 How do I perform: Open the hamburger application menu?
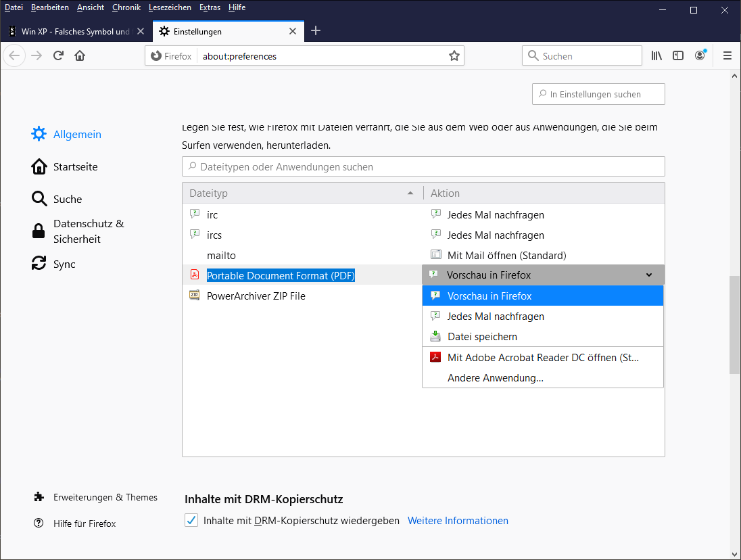tap(727, 55)
